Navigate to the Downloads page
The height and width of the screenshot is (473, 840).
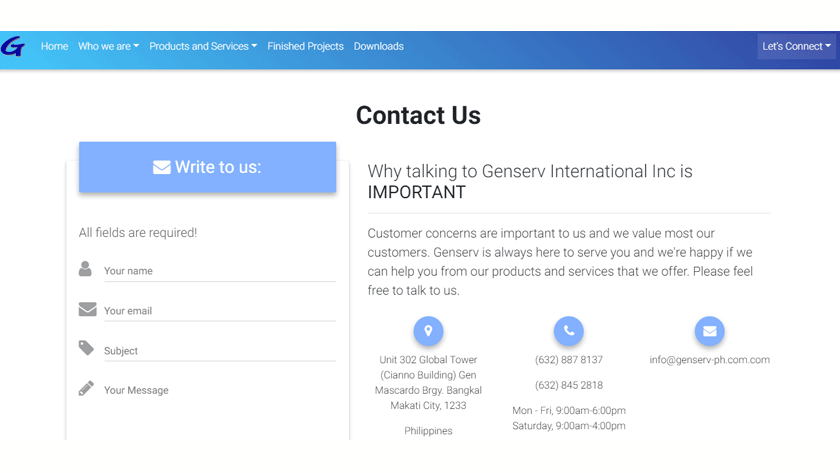click(378, 46)
